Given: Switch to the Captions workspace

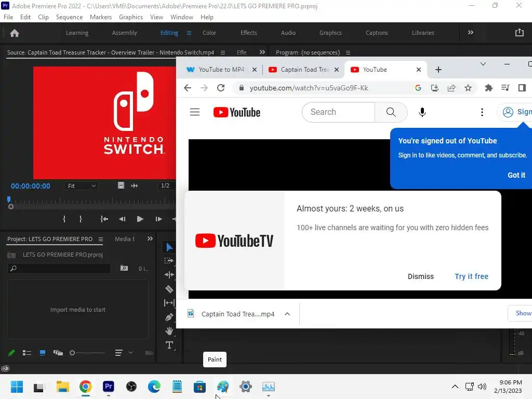Looking at the screenshot, I should click(x=377, y=33).
